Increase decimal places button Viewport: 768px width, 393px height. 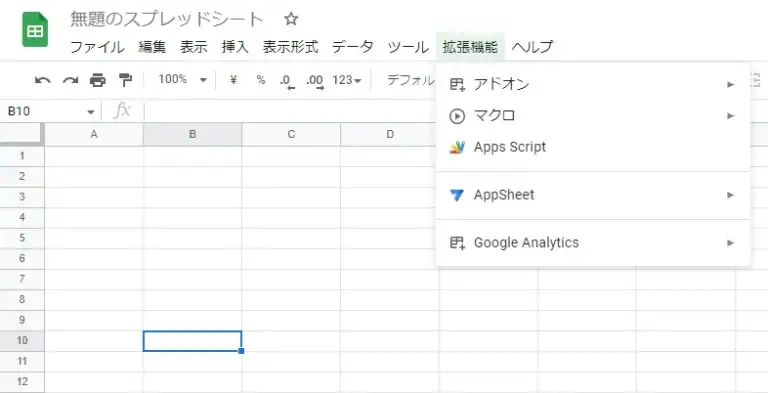(x=315, y=81)
